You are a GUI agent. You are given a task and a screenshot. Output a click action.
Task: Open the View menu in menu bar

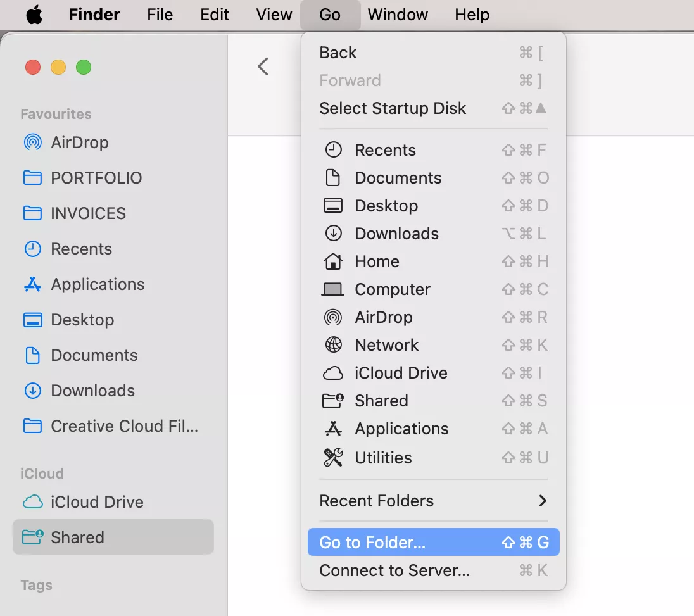[x=274, y=15]
